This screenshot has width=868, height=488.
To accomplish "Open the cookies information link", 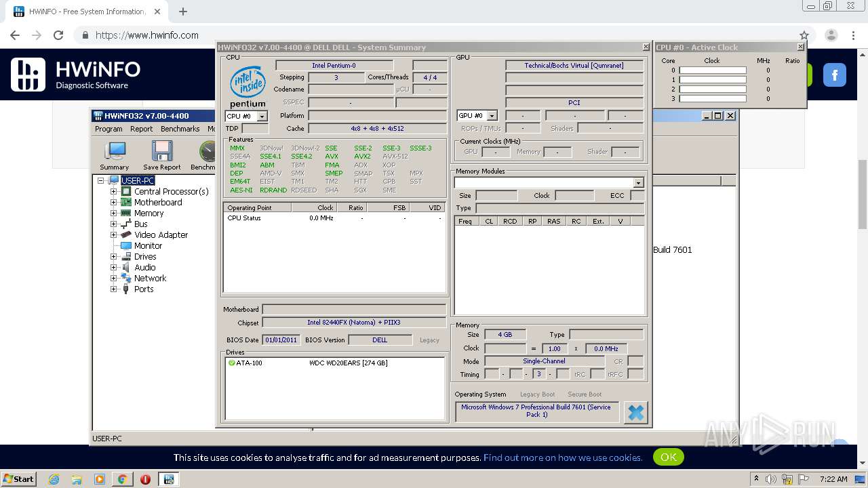I will click(x=563, y=457).
